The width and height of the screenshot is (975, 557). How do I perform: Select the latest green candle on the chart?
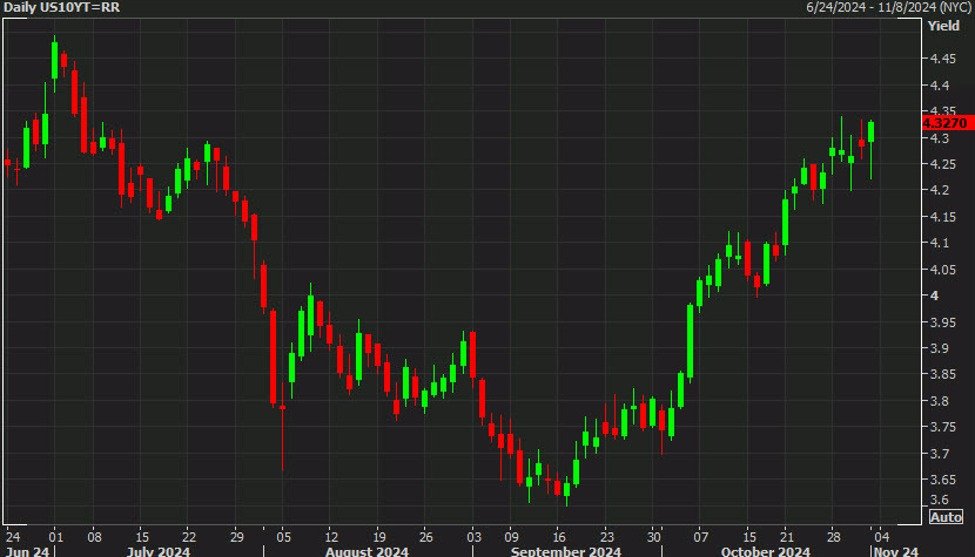[872, 132]
